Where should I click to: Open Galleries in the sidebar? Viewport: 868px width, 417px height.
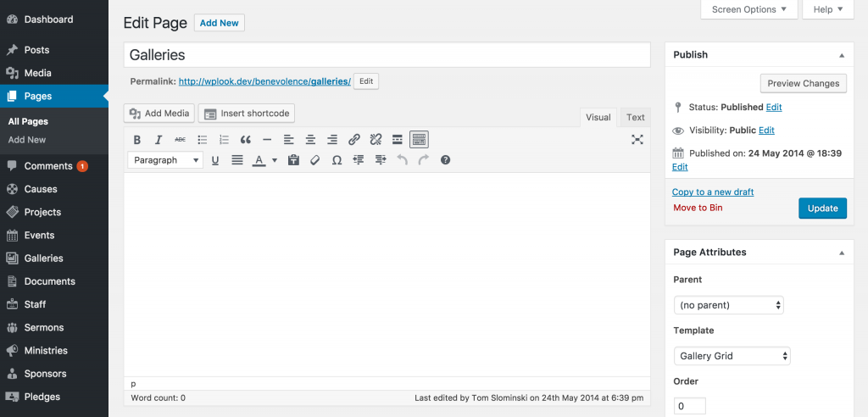point(54,259)
